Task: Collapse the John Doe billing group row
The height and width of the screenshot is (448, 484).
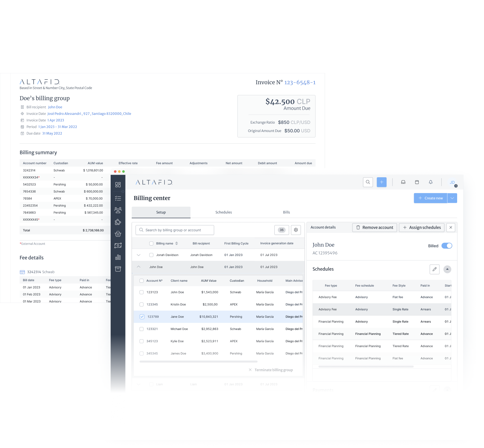Action: 138,267
